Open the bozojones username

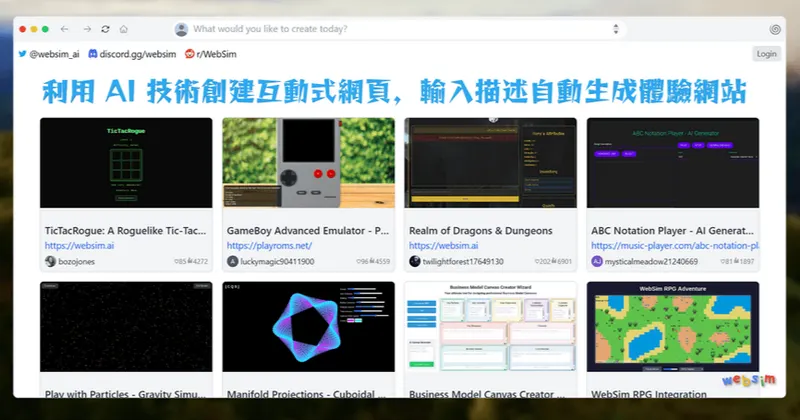pyautogui.click(x=77, y=261)
